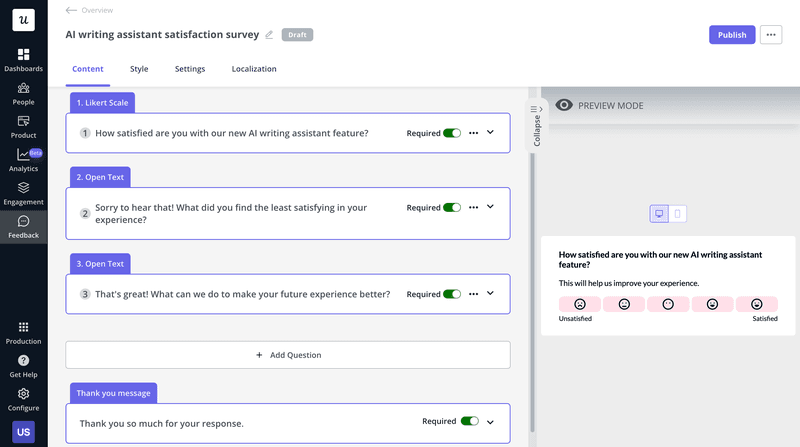The height and width of the screenshot is (447, 800).
Task: Expand question 1 Likert Scale chevron
Action: point(490,132)
